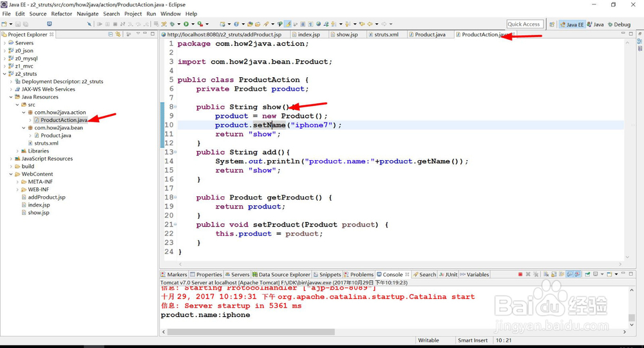Click the Back navigation arrow in toolbar
The image size is (644, 348).
[x=370, y=24]
